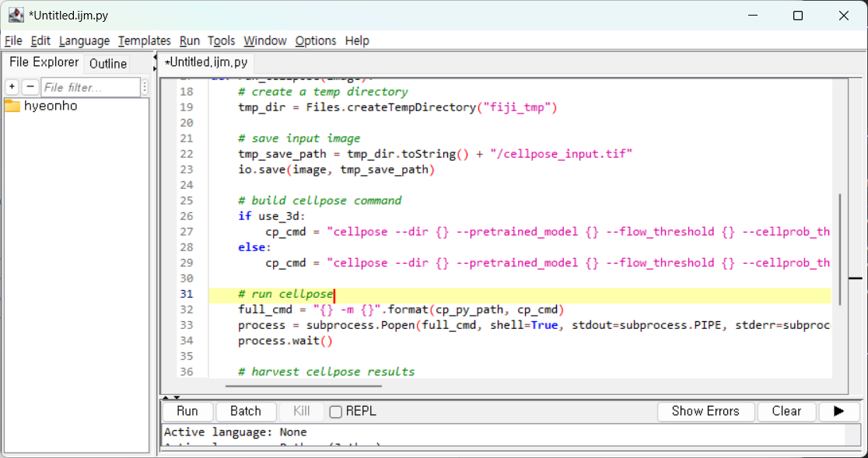The width and height of the screenshot is (868, 458).
Task: Toggle the REPL checkbox
Action: 335,411
